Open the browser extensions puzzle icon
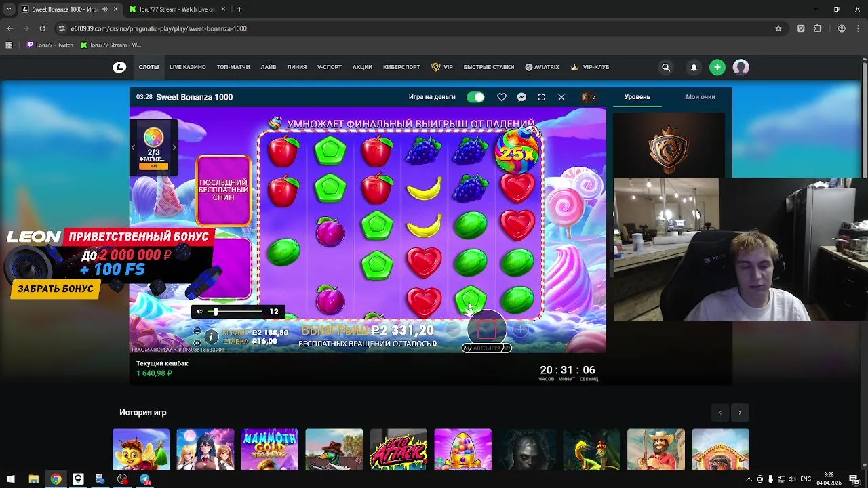This screenshot has height=488, width=868. (x=817, y=28)
